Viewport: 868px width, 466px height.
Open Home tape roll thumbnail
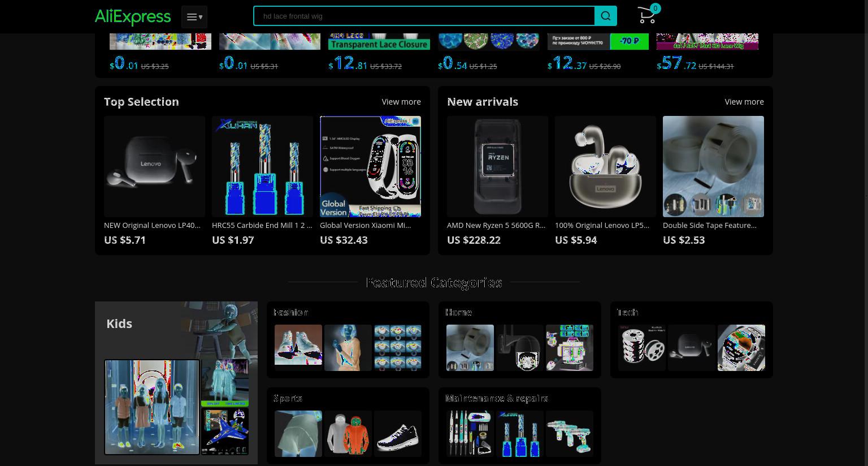(x=470, y=348)
